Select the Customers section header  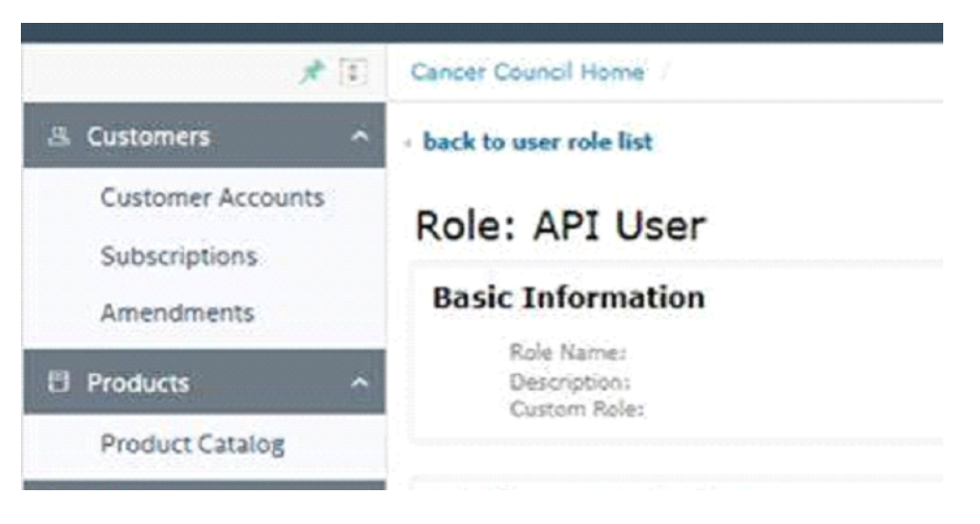pyautogui.click(x=205, y=135)
